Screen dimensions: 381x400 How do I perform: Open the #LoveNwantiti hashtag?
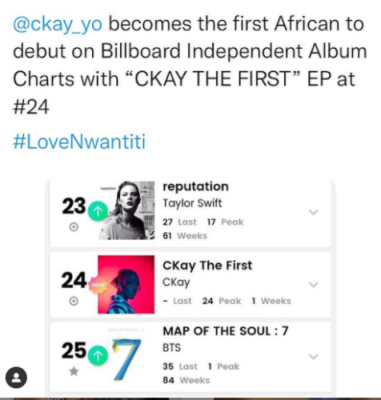pyautogui.click(x=79, y=141)
